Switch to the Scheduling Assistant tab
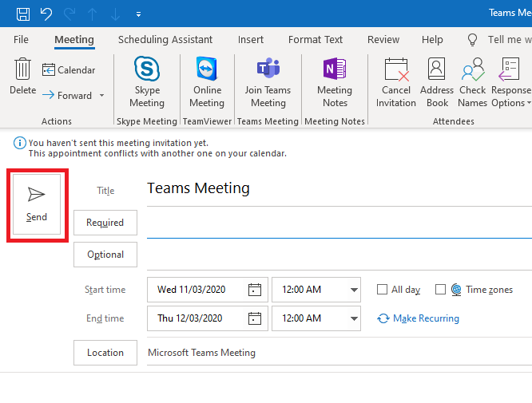This screenshot has width=532, height=403. point(165,40)
